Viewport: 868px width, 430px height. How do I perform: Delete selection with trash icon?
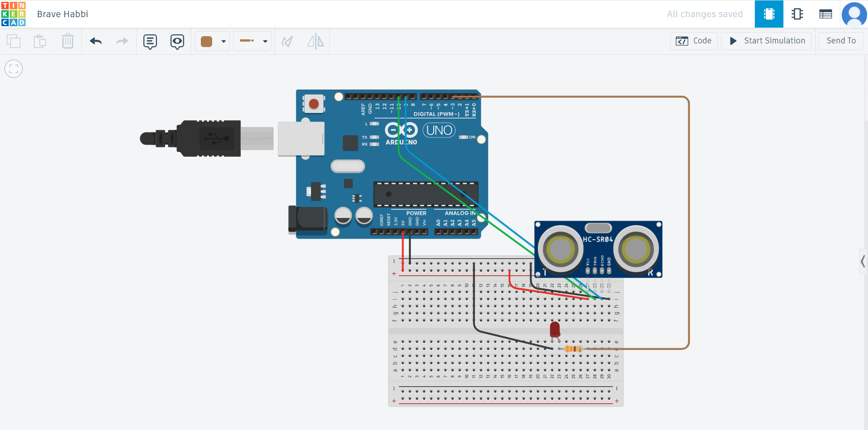coord(67,41)
